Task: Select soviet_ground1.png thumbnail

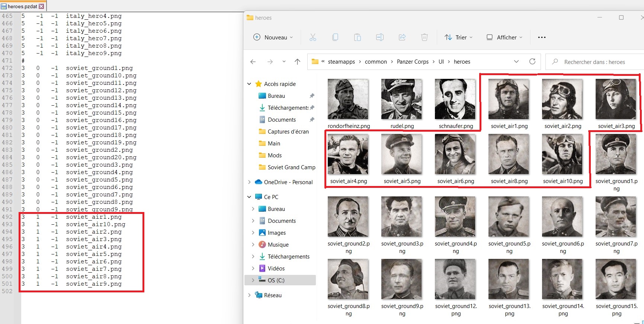Action: pos(616,154)
